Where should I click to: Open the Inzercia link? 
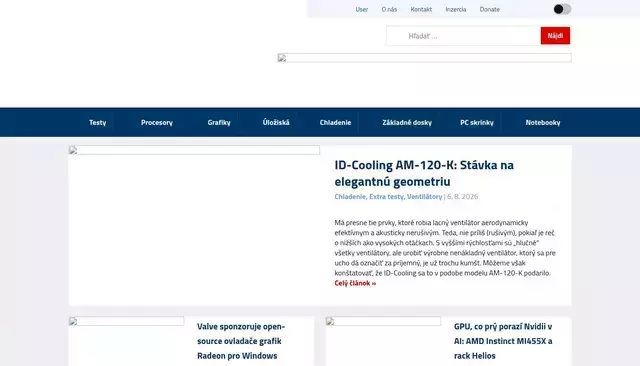[x=456, y=9]
